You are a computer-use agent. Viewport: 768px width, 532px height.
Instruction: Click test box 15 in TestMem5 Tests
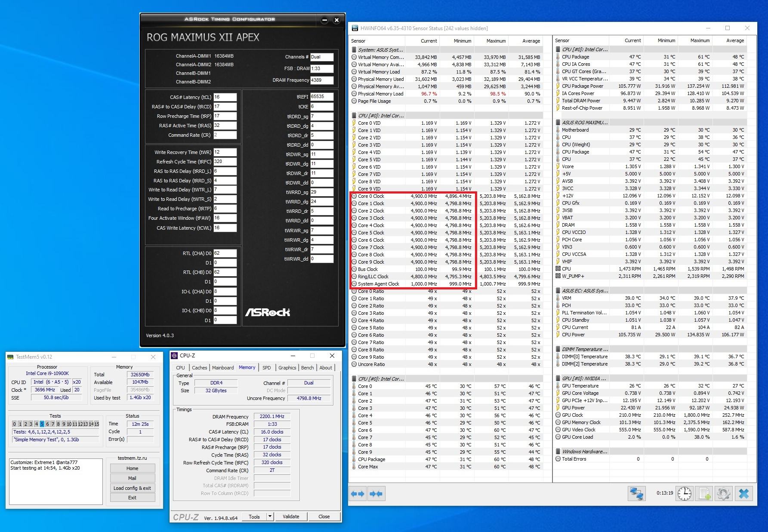(97, 424)
